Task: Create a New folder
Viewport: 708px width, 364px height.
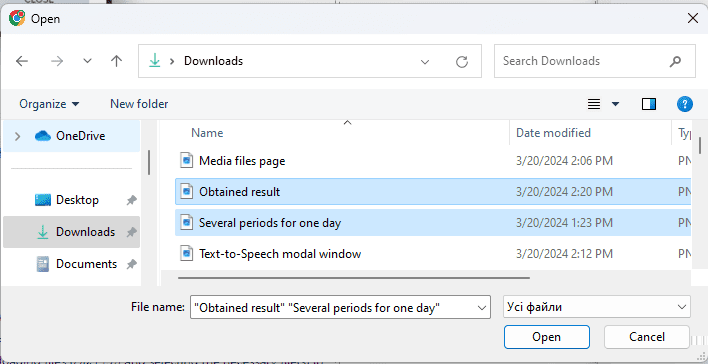Action: coord(139,104)
